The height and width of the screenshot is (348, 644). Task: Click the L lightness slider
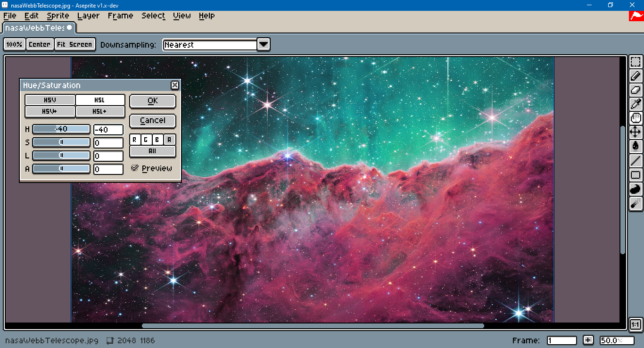coord(61,156)
